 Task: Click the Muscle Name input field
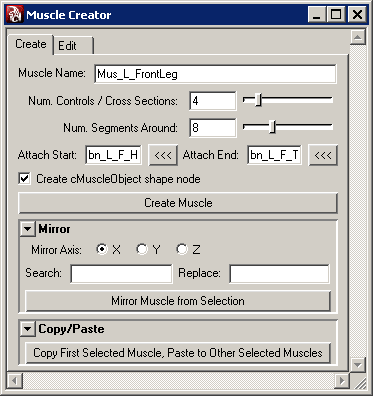[x=215, y=74]
